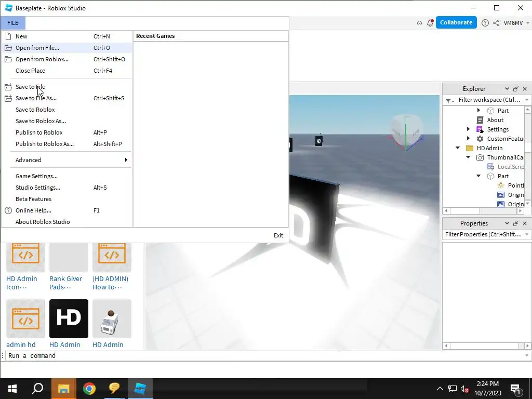This screenshot has height=399, width=532.
Task: Click the PointLight bulb icon in Explorer
Action: [x=501, y=185]
